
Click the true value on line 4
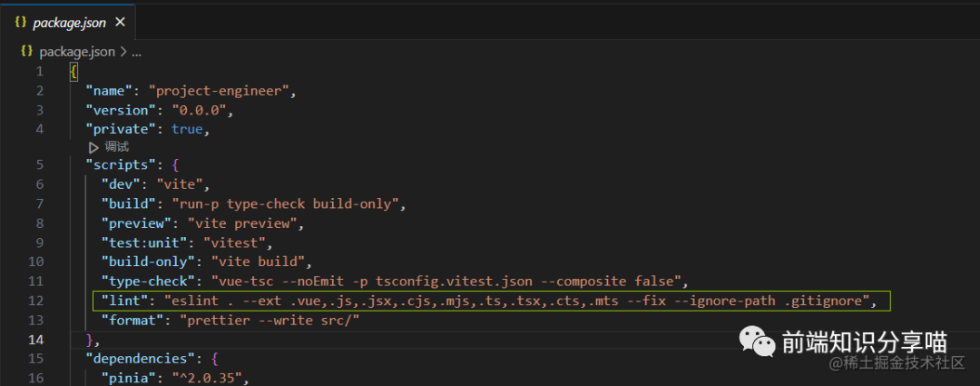point(187,130)
